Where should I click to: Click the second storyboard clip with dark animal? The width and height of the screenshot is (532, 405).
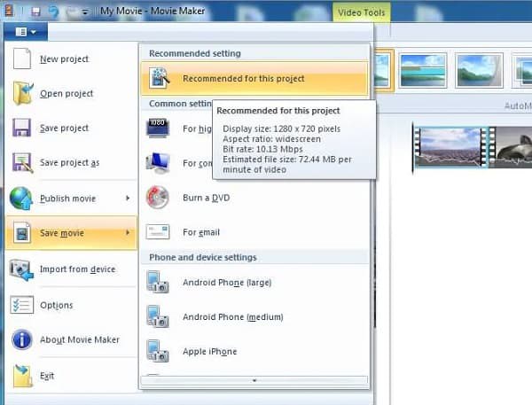(x=512, y=147)
